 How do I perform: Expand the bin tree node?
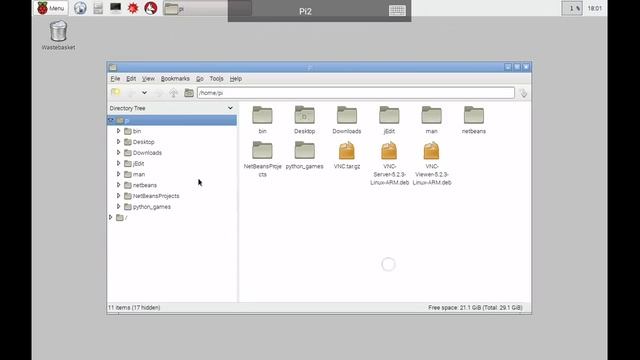[118, 131]
